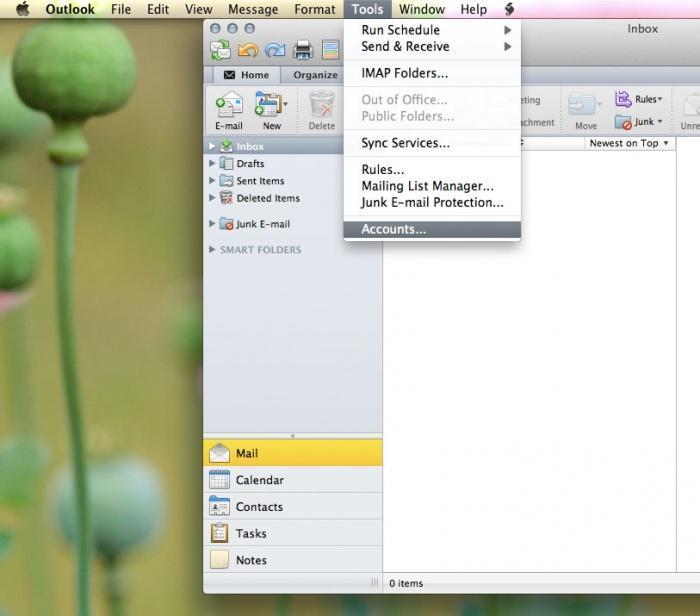Select the Sent Items folder
This screenshot has width=700, height=616.
click(260, 181)
